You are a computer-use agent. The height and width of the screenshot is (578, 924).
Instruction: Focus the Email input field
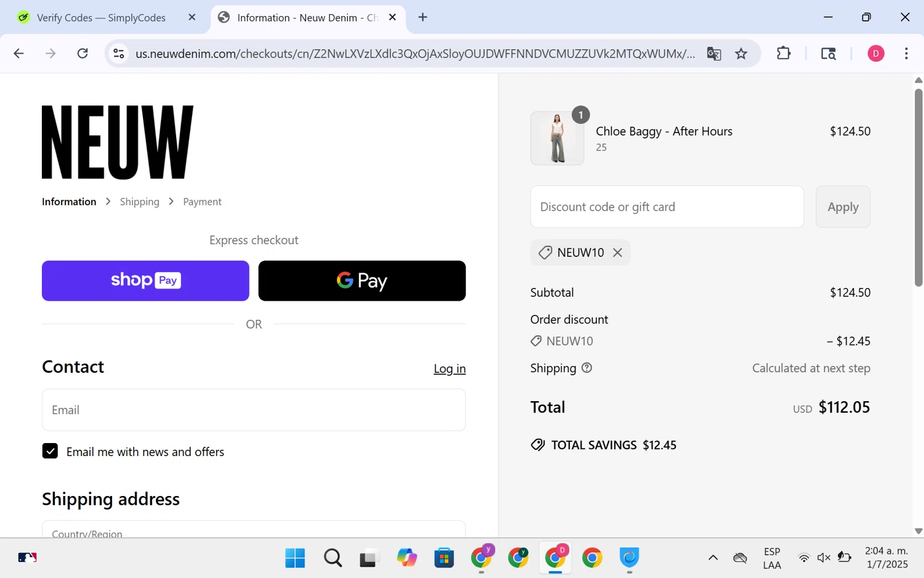(254, 410)
